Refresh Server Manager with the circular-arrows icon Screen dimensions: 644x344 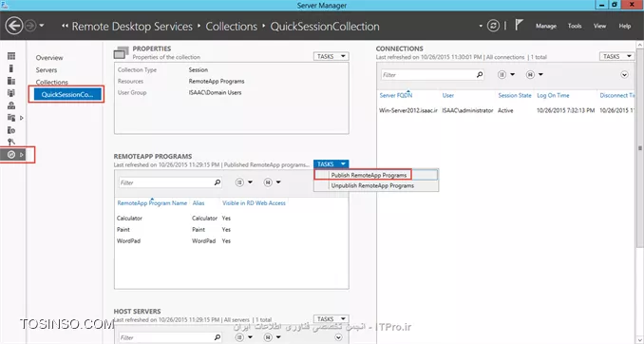(493, 26)
